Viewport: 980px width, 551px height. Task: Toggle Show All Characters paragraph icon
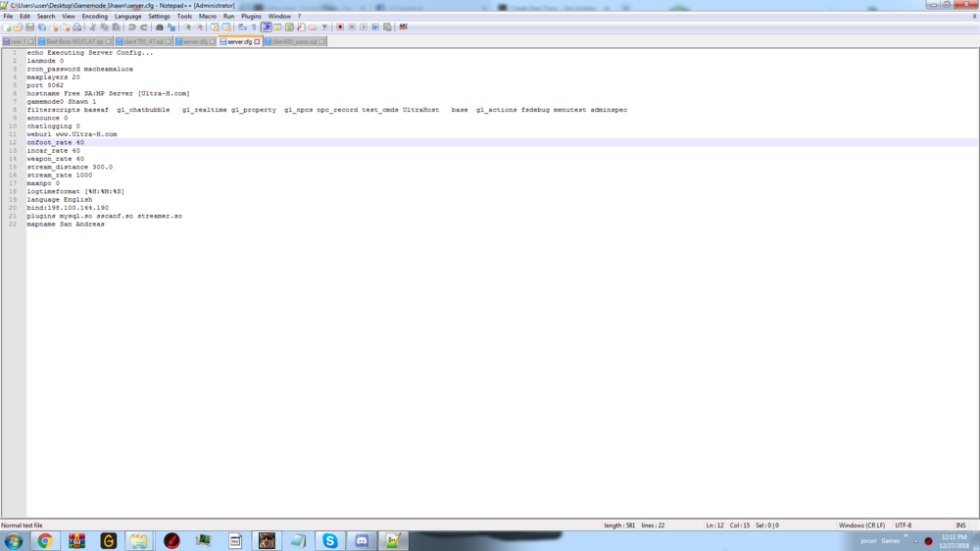coord(254,27)
